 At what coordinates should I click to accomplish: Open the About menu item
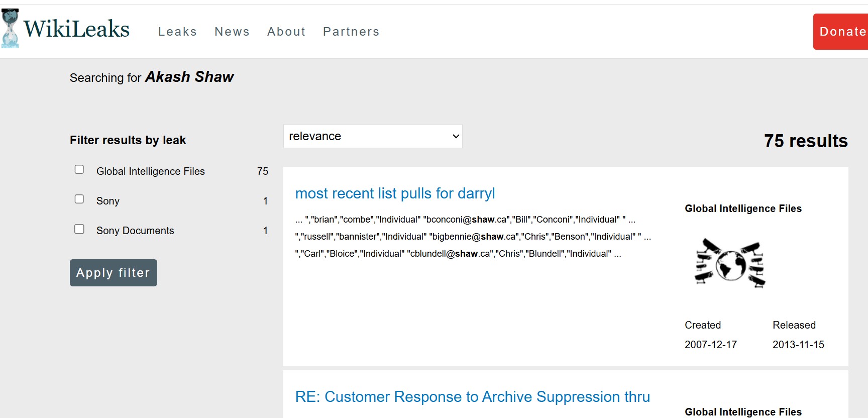point(286,32)
